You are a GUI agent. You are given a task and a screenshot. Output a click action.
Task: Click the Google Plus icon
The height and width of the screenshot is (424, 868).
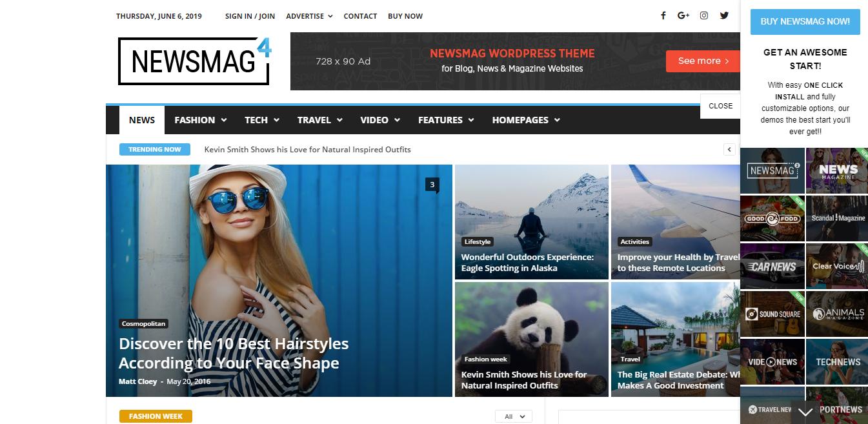coord(683,16)
